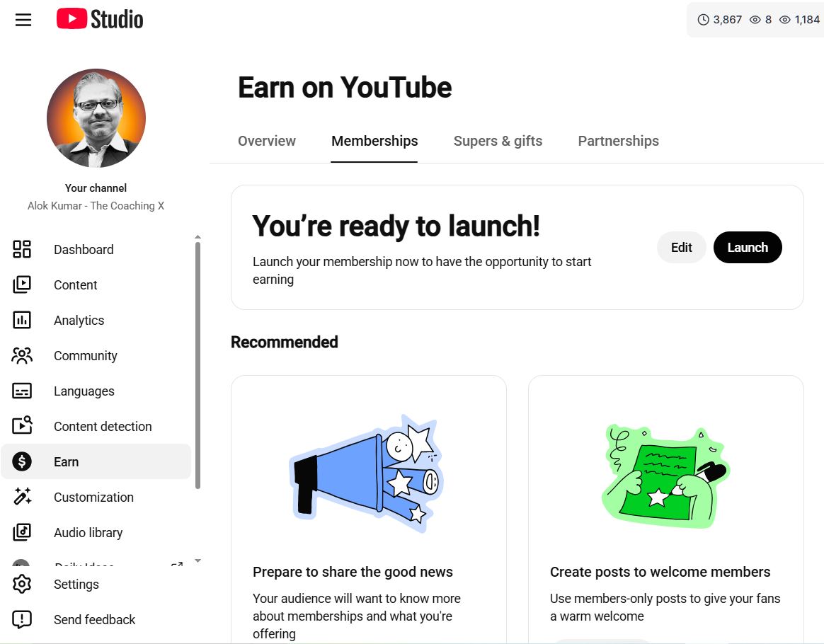This screenshot has width=824, height=644.
Task: Click the Audio library music icon
Action: 21,532
